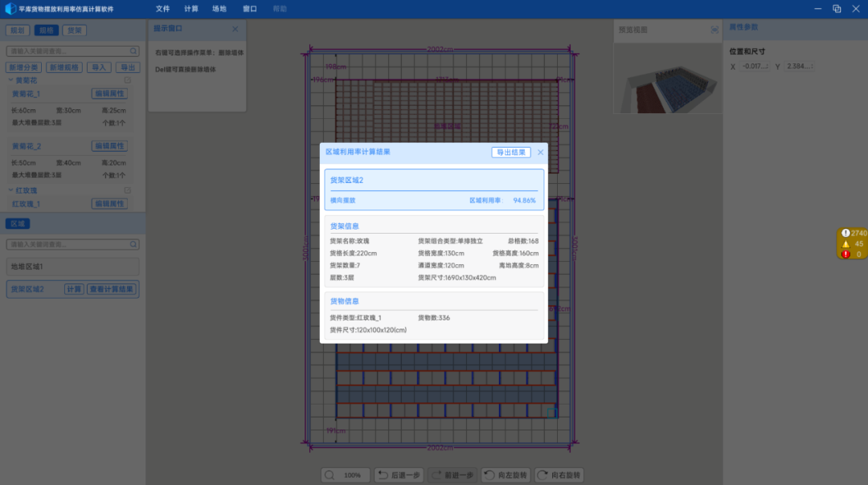Close the 区域利用率计算结果 dialog

(541, 152)
